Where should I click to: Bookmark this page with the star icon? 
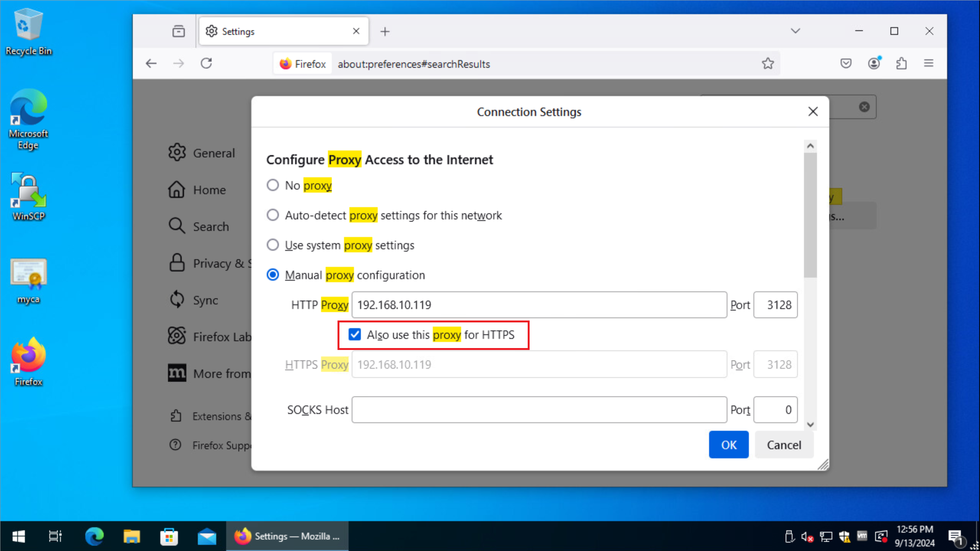tap(768, 64)
